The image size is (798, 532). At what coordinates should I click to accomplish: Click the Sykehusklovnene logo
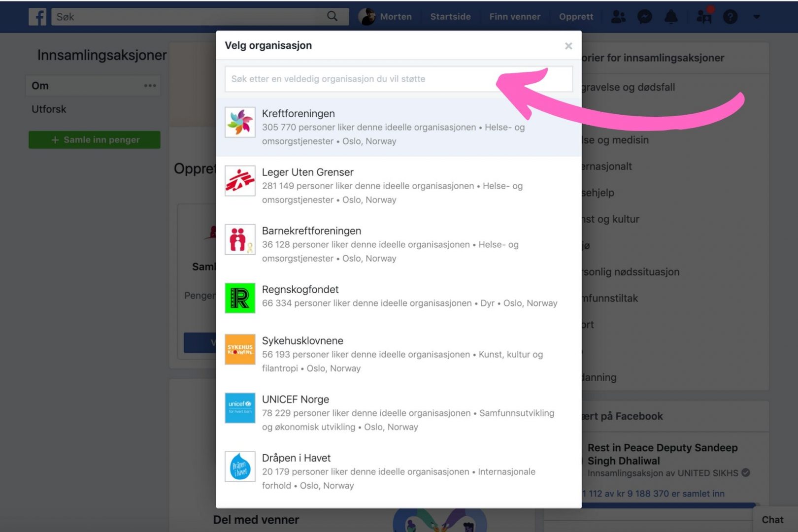coord(240,349)
